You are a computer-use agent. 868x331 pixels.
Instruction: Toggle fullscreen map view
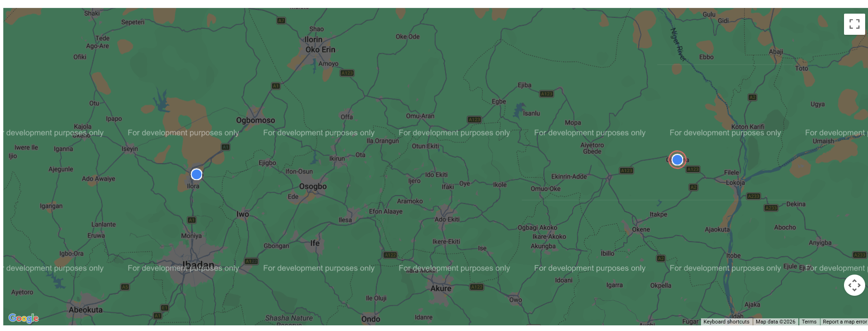pos(854,24)
